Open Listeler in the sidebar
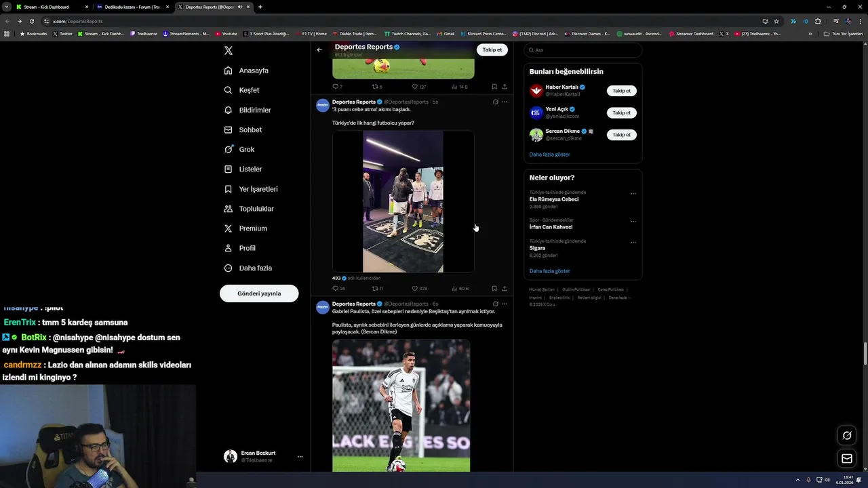Screen dimensions: 868x488 (243, 169)
